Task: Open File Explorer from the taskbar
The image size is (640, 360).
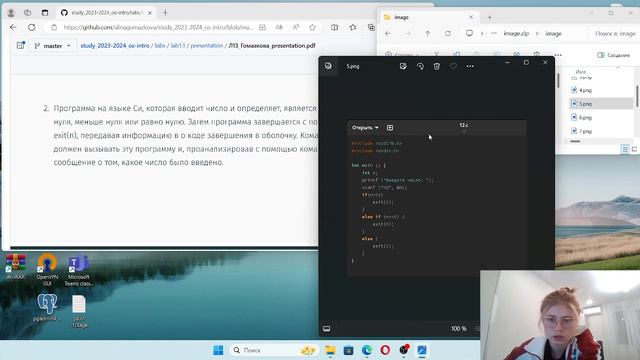Action: point(330,350)
